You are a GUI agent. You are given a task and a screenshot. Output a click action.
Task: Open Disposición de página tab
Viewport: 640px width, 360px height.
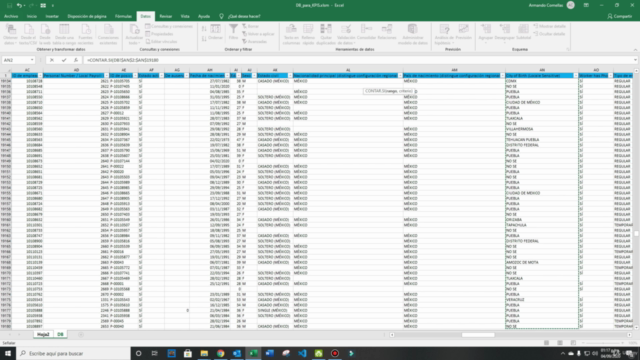(x=87, y=16)
